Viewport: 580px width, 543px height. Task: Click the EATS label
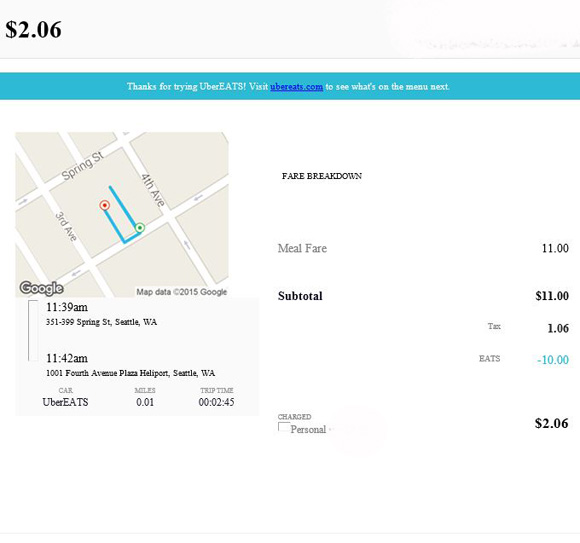pyautogui.click(x=489, y=358)
